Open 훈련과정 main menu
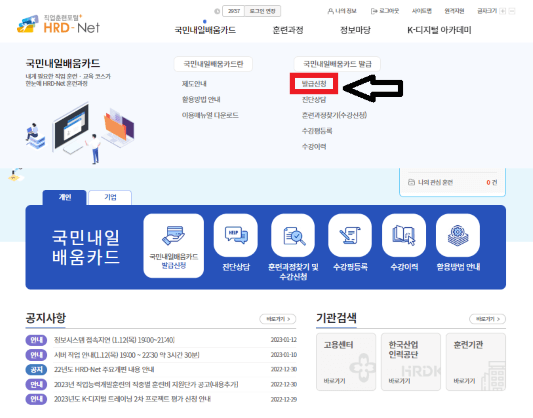Screen dimensions: 533x418 tap(288, 30)
